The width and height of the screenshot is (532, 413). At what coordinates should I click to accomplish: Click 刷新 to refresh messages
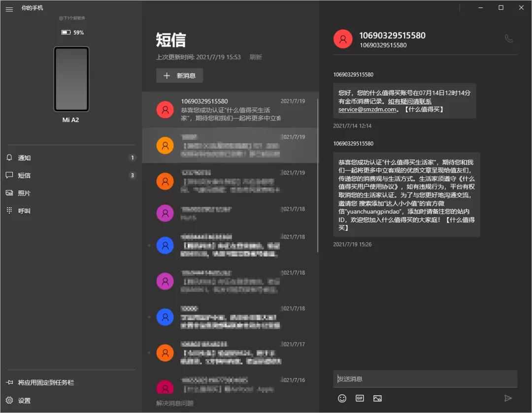(256, 57)
